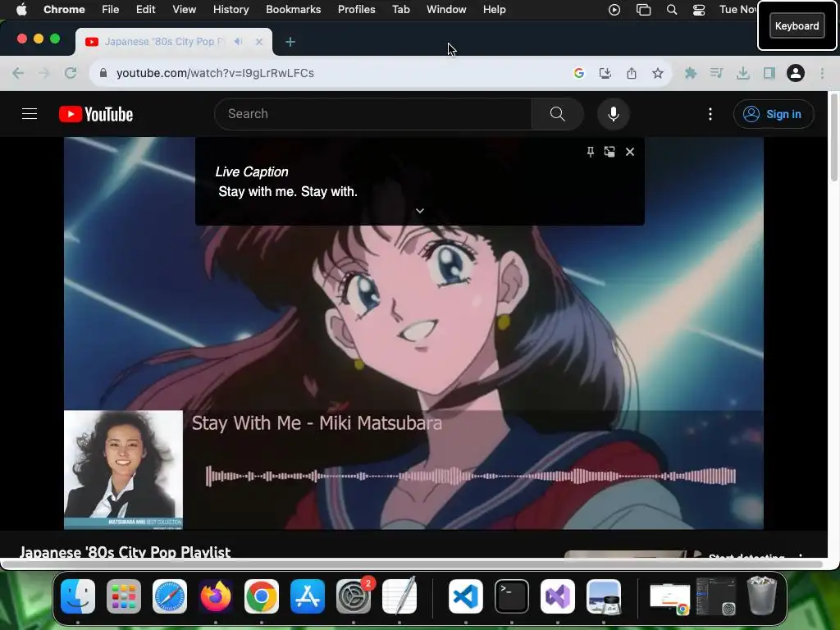Viewport: 840px width, 630px height.
Task: Click the address bar URL
Action: tap(215, 73)
